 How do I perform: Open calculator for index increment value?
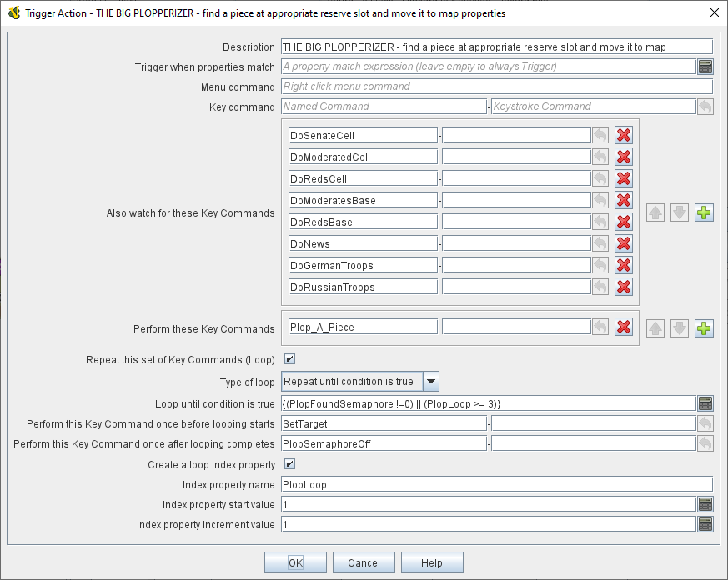(x=705, y=524)
